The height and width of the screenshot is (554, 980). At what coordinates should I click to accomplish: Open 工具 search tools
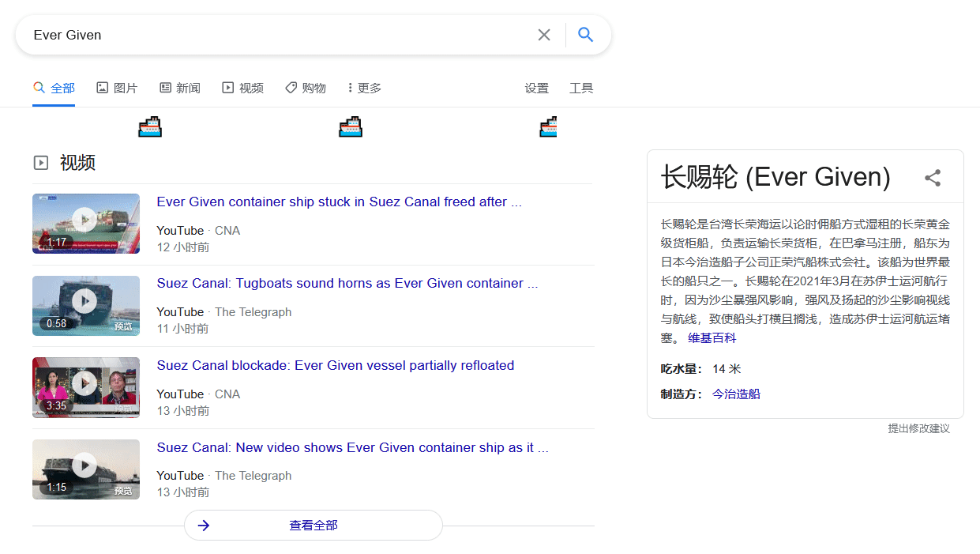(x=581, y=88)
